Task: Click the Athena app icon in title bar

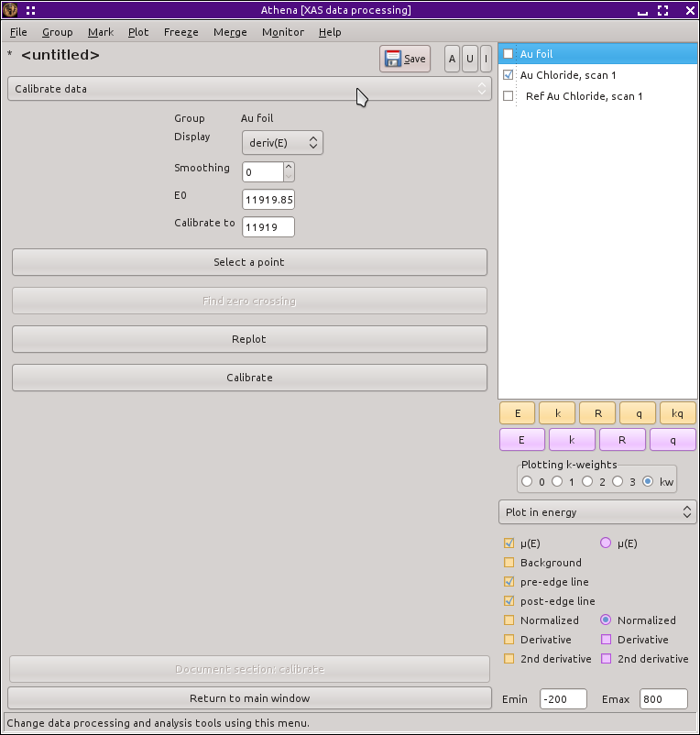Action: click(x=10, y=10)
